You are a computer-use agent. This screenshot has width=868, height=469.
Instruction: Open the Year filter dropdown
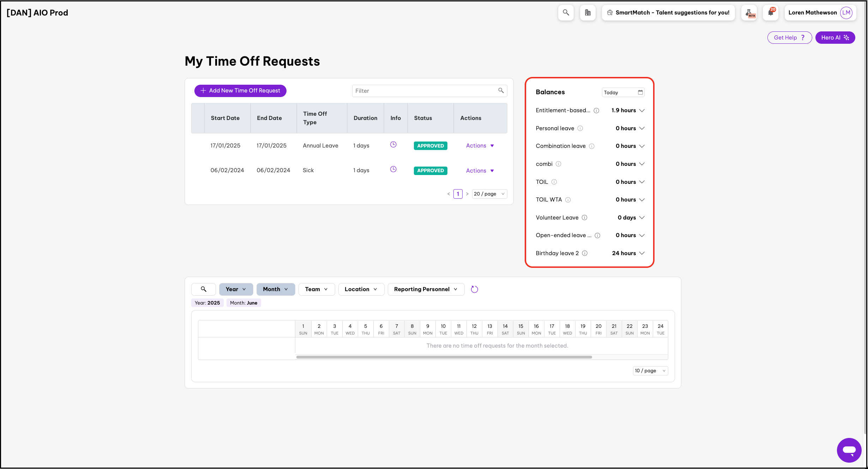(x=236, y=289)
